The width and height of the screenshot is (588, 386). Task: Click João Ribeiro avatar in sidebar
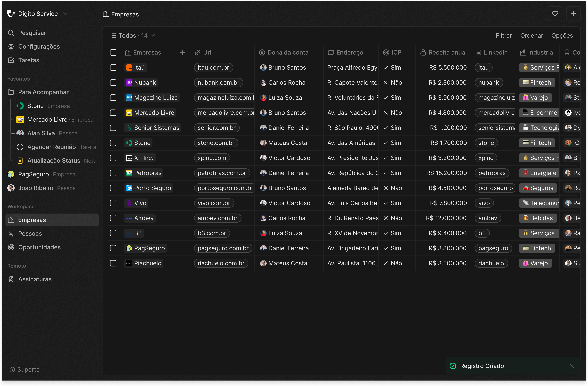coord(11,188)
